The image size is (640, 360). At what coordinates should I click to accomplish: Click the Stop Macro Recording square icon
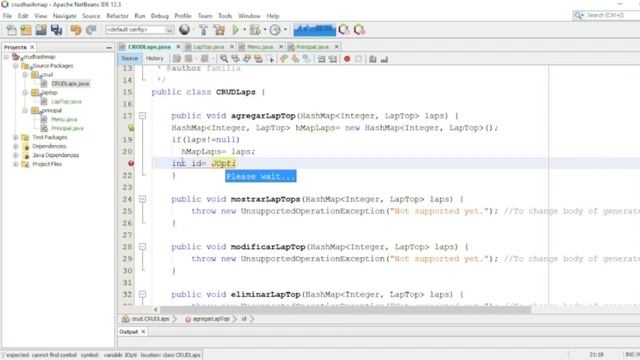tap(358, 59)
